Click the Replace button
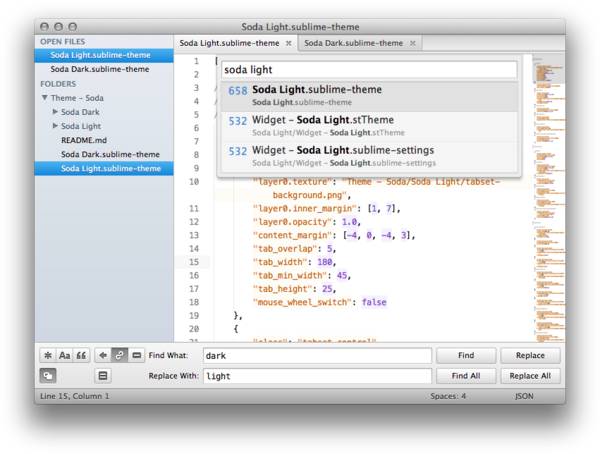 tap(530, 356)
